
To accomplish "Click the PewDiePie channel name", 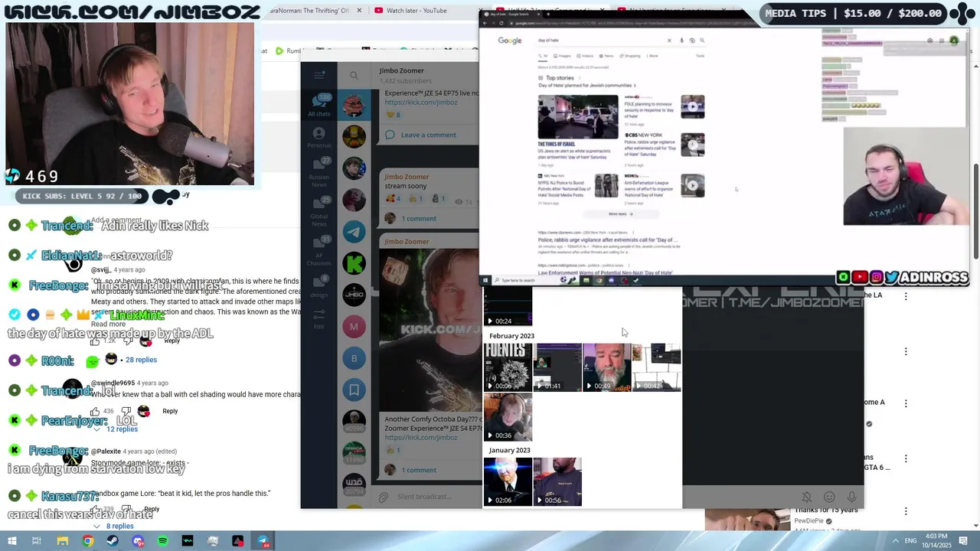I will click(x=810, y=521).
